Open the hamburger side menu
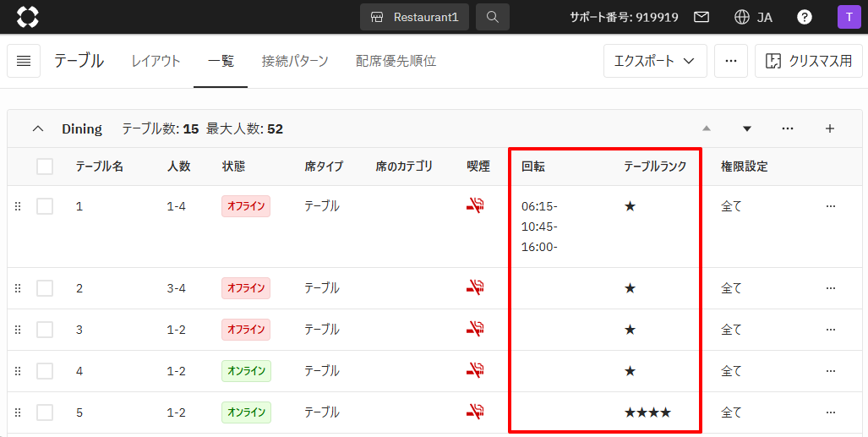 click(24, 61)
